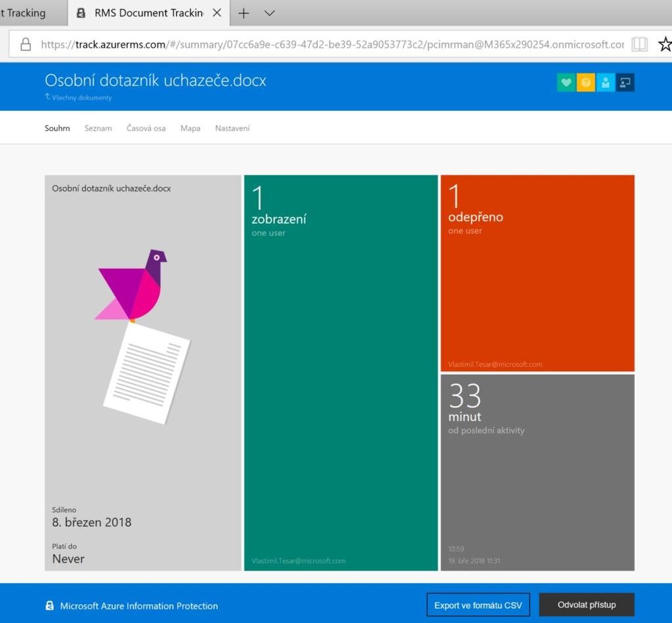Click Vlastimil.Tesar@microsoft.com in the green tile
The image size is (672, 623).
pyautogui.click(x=299, y=561)
